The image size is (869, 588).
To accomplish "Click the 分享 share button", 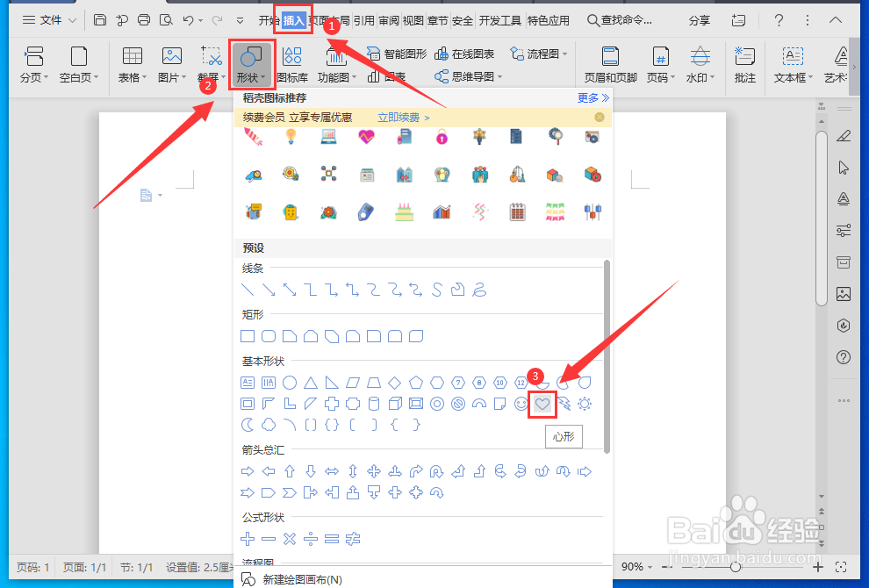I will coord(699,20).
